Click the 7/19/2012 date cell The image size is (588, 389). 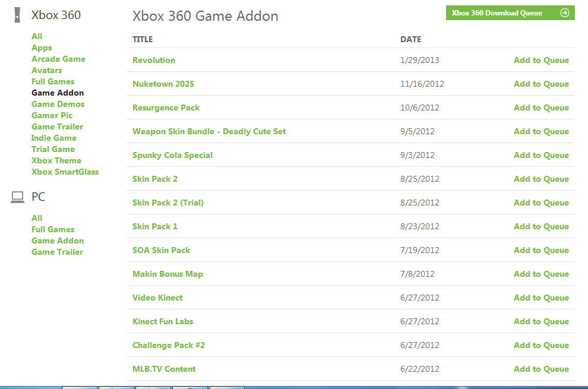pos(420,250)
